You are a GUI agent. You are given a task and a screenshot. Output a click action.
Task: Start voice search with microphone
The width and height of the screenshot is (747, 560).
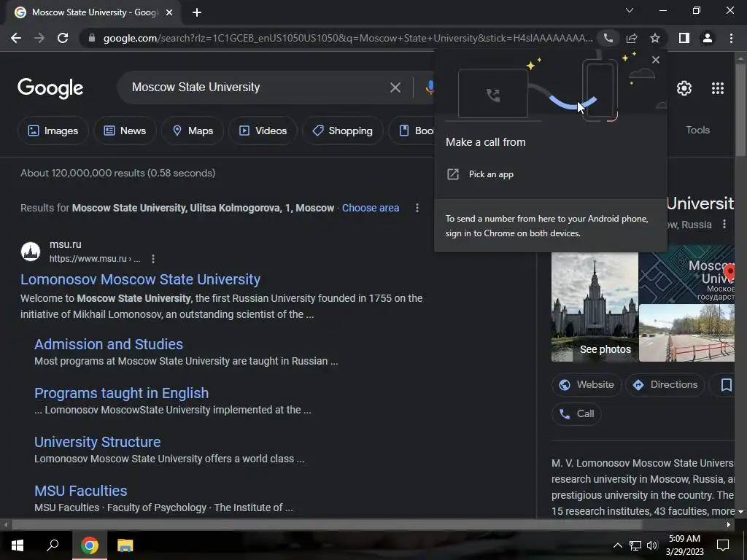pos(429,87)
